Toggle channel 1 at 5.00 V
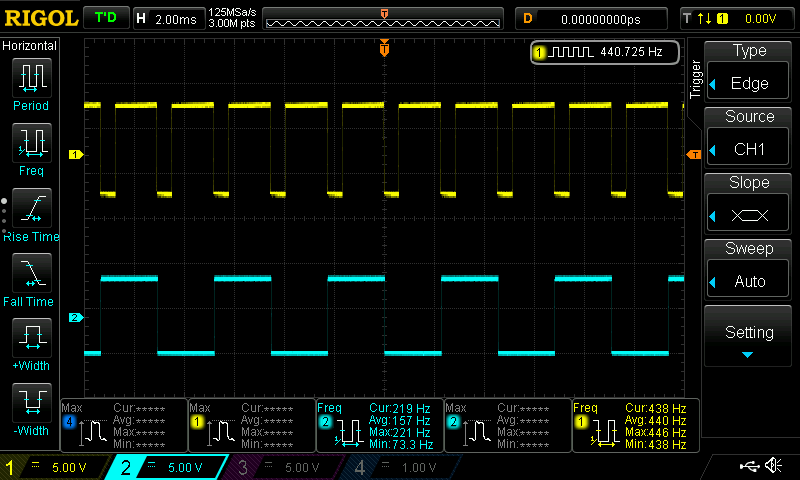This screenshot has height=480, width=800. click(x=55, y=467)
